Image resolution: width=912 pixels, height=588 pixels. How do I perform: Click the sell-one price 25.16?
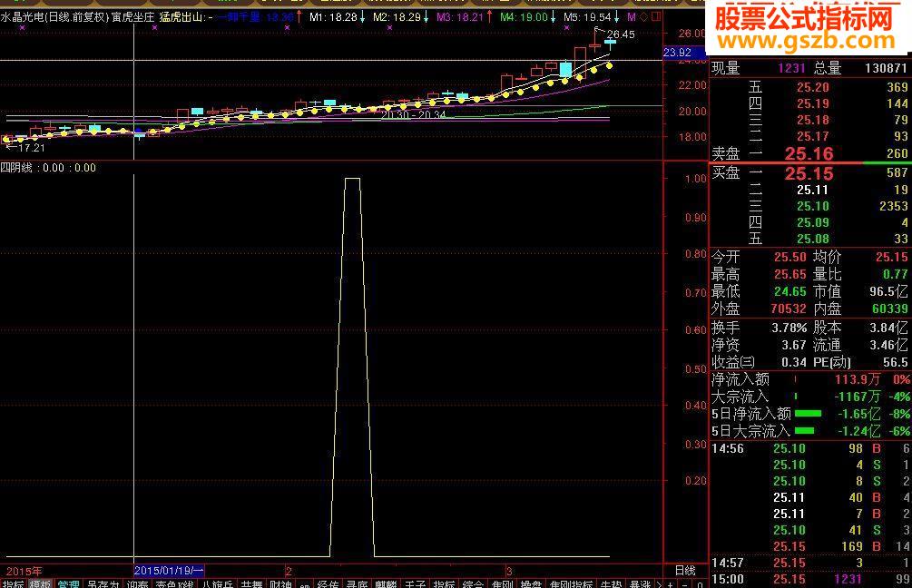tap(809, 154)
